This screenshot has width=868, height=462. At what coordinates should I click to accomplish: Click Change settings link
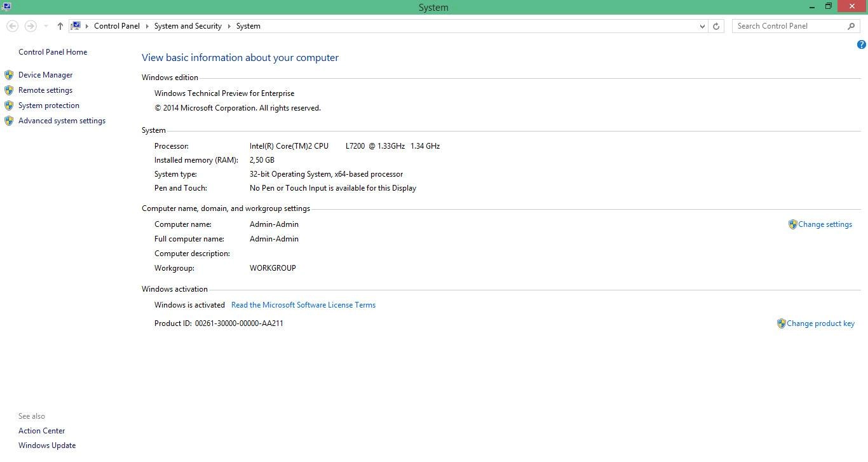click(x=825, y=224)
